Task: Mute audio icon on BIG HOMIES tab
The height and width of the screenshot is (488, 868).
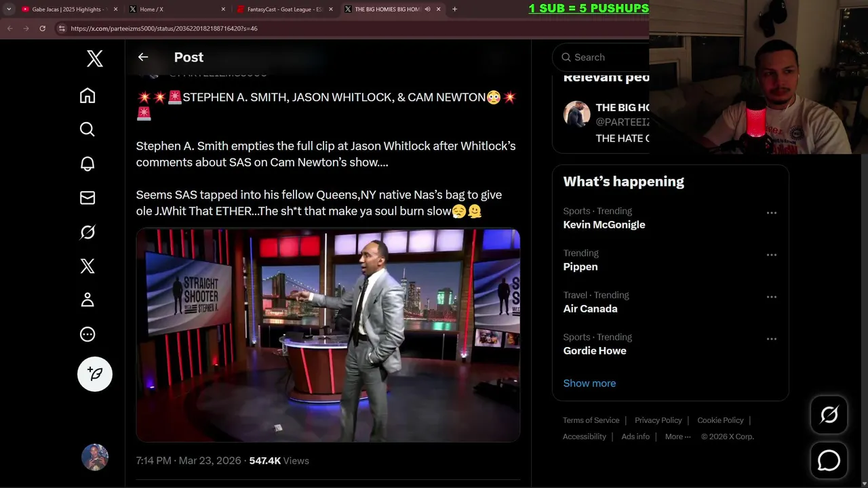Action: click(x=427, y=9)
